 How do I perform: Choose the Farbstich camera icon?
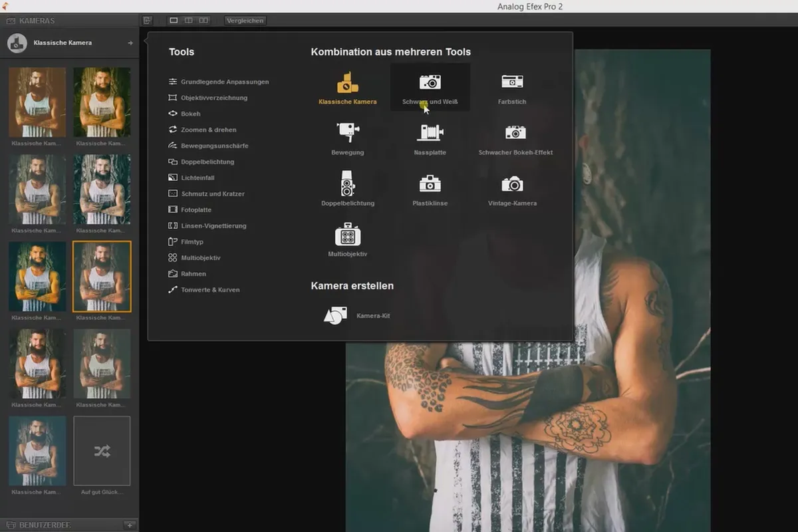coord(512,82)
